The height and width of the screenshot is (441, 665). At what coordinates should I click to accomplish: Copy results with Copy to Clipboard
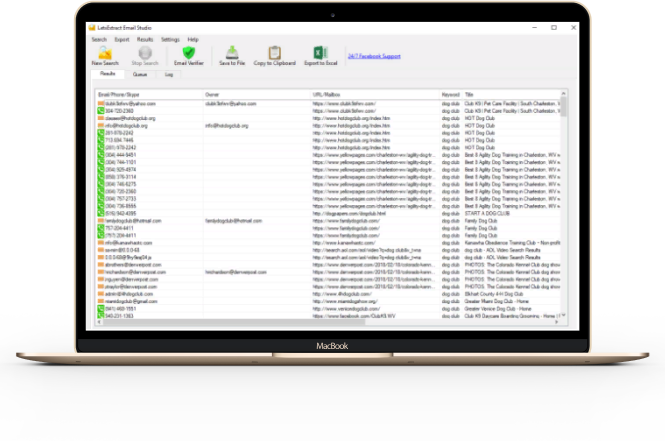tap(274, 56)
